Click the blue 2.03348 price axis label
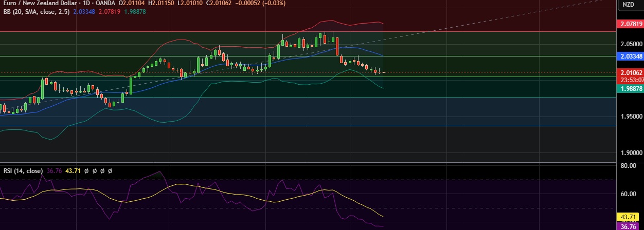 pos(630,55)
